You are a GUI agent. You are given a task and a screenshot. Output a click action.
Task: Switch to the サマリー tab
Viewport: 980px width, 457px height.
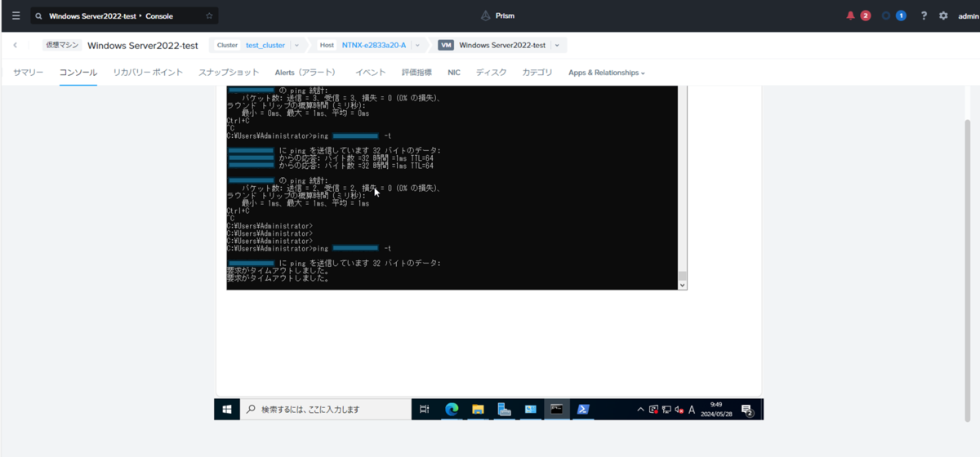(x=28, y=73)
